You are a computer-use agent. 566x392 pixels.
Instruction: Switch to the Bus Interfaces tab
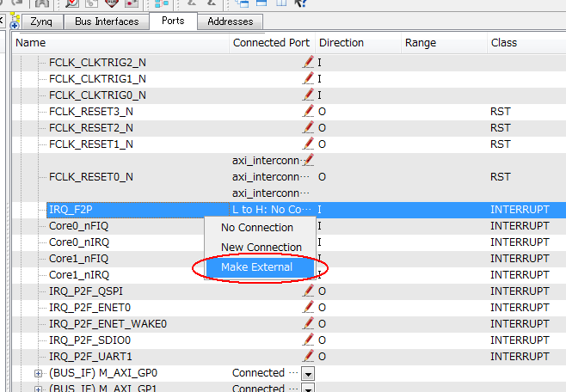107,21
